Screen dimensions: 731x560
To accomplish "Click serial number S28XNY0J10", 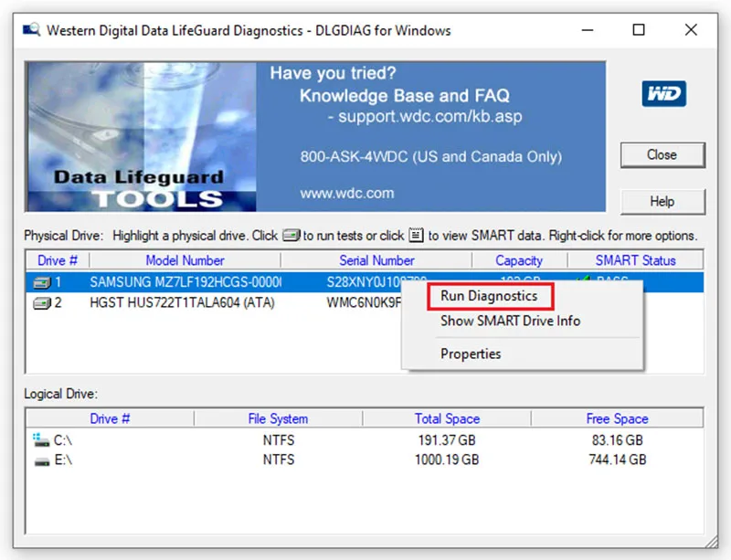I will [x=376, y=282].
